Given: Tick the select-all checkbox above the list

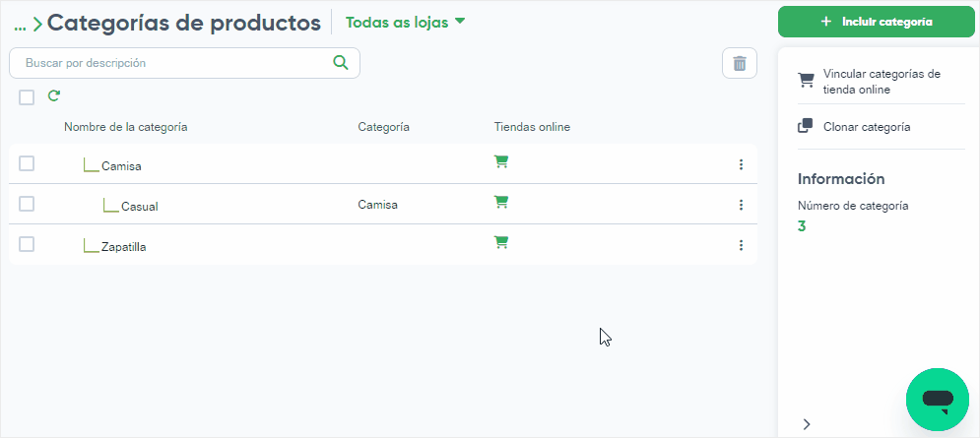Looking at the screenshot, I should click(27, 96).
